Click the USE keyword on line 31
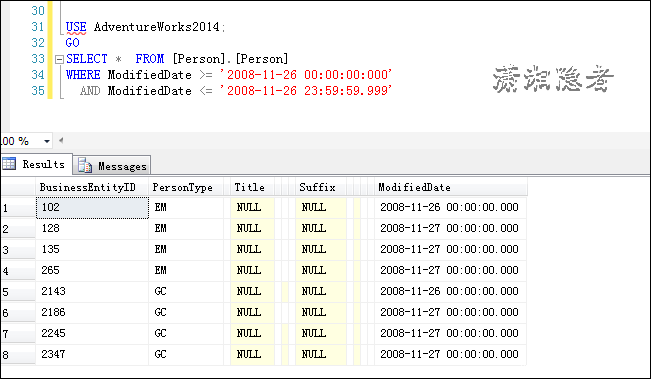The height and width of the screenshot is (379, 651). point(76,27)
